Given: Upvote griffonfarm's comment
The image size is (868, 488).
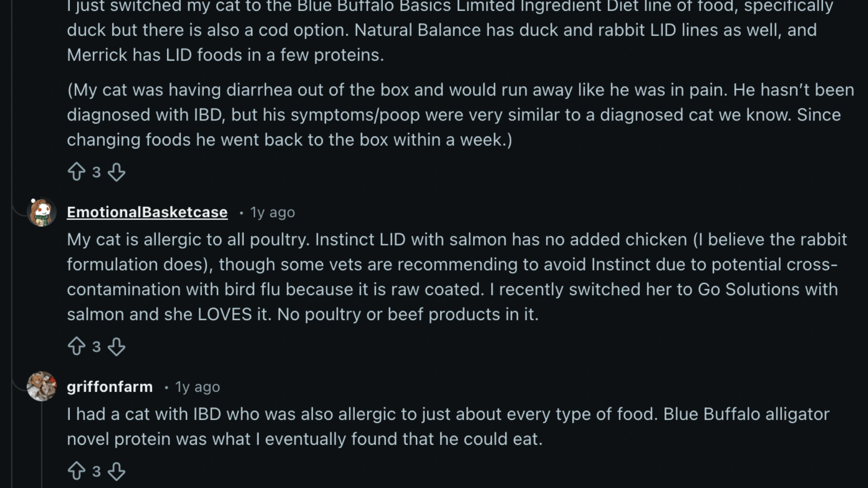Looking at the screenshot, I should (77, 471).
